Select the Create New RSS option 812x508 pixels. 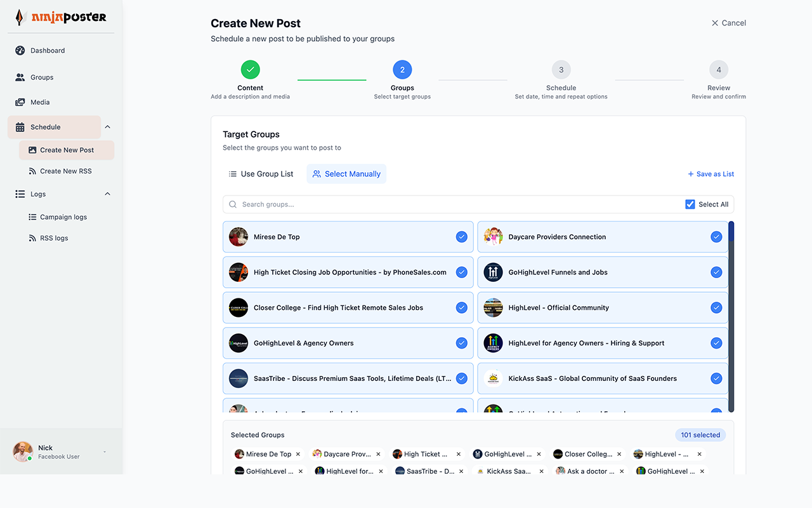click(65, 171)
